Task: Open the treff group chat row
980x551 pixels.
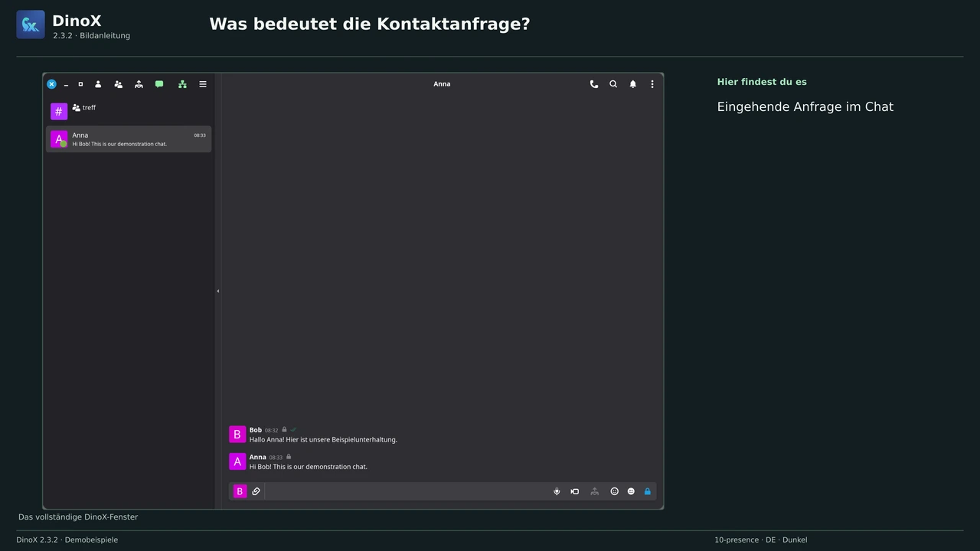Action: (x=129, y=112)
